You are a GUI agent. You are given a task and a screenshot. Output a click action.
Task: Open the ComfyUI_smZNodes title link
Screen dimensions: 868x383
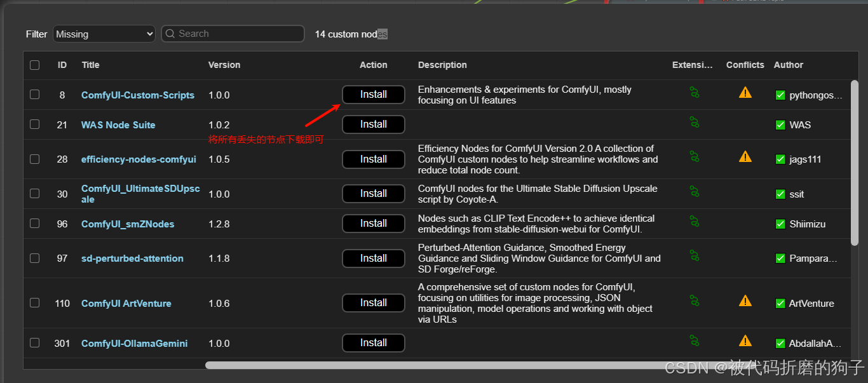[x=128, y=224]
